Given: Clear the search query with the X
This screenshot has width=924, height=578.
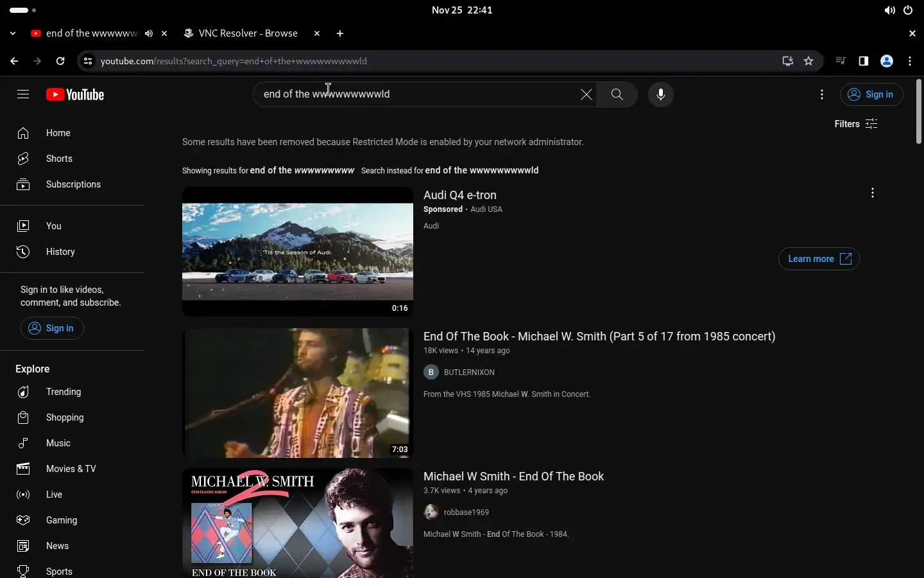Looking at the screenshot, I should coord(586,94).
